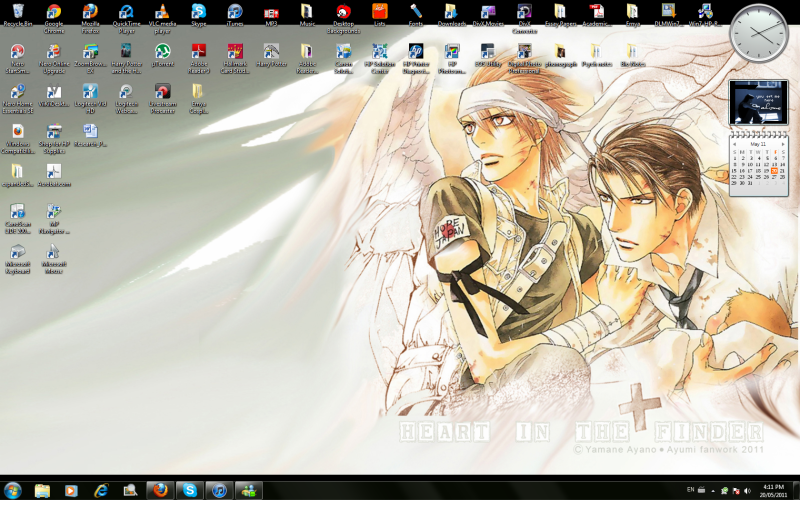Screen dimensions: 800x519
Task: Select day 20 in the calendar gadget
Action: [774, 171]
